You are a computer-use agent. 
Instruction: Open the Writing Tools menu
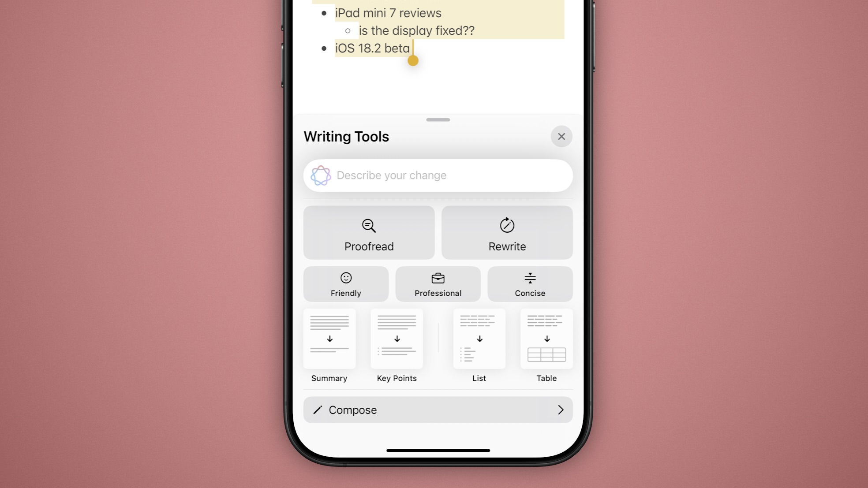(x=345, y=137)
